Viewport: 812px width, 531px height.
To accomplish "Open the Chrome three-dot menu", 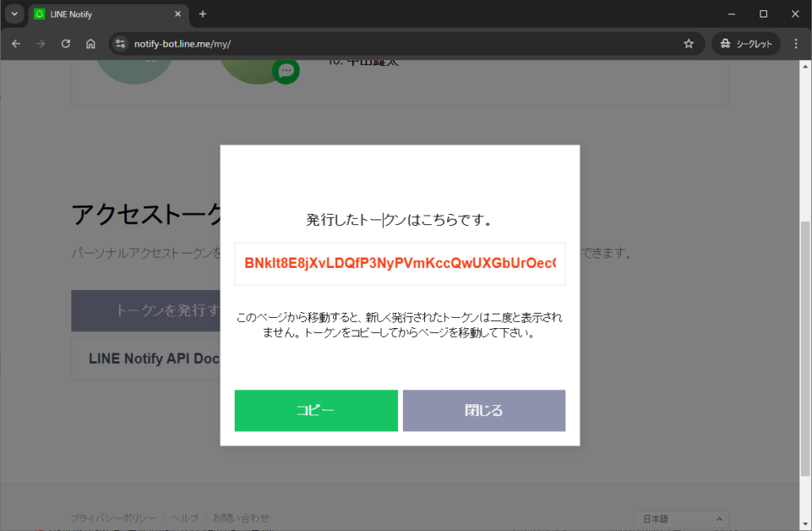I will click(x=796, y=44).
